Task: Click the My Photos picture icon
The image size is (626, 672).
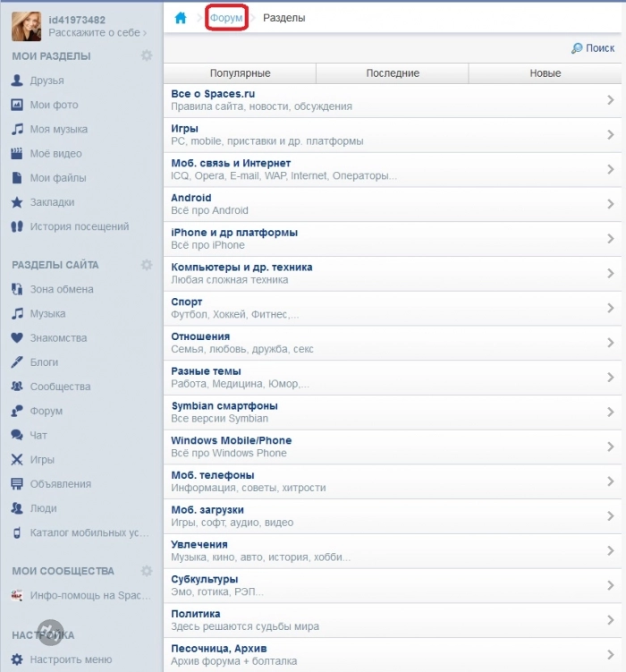Action: pos(16,105)
